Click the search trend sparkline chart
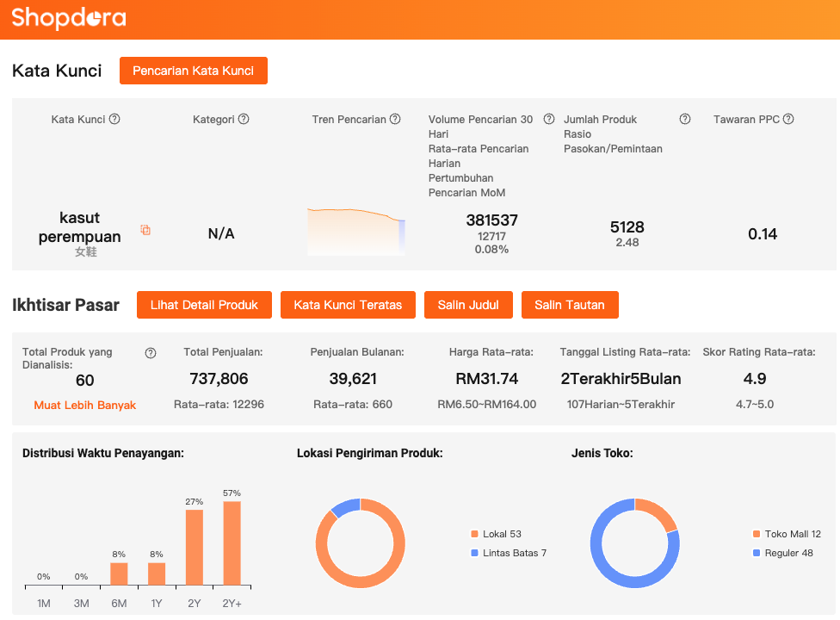Image resolution: width=840 pixels, height=620 pixels. coord(356,232)
